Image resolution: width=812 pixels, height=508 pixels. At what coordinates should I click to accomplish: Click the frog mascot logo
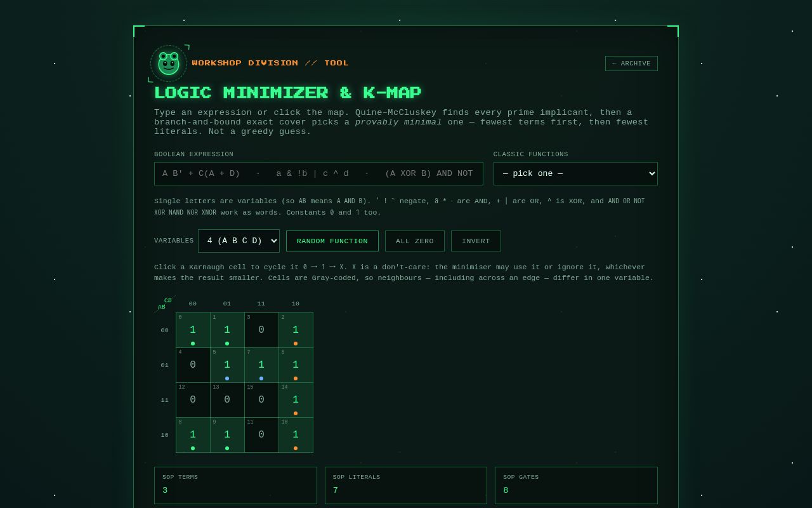pyautogui.click(x=169, y=63)
